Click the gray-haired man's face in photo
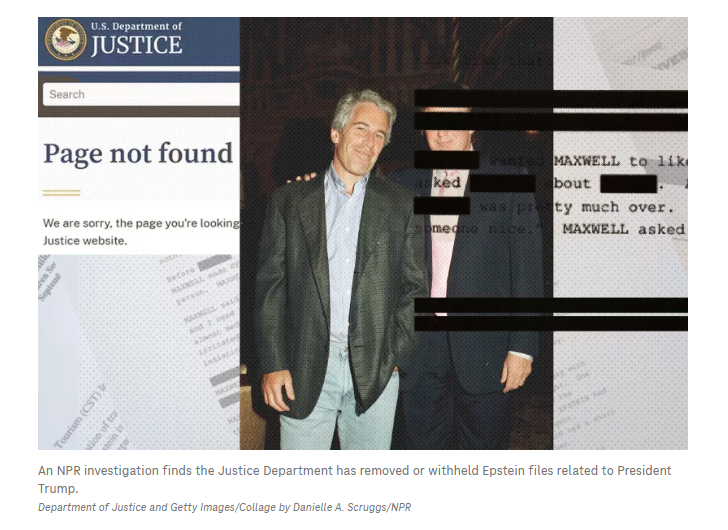Image resolution: width=728 pixels, height=530 pixels. pos(362,128)
